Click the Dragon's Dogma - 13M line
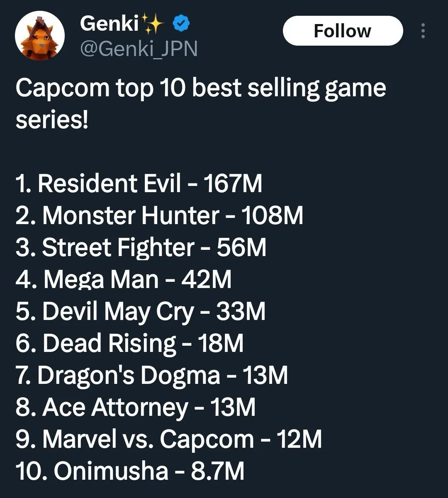The image size is (448, 498). click(x=152, y=376)
